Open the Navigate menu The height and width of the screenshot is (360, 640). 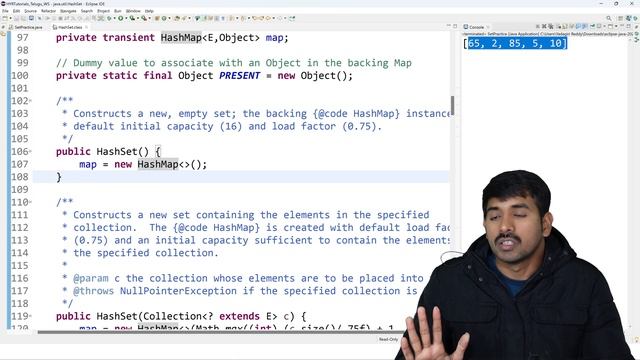[x=68, y=11]
